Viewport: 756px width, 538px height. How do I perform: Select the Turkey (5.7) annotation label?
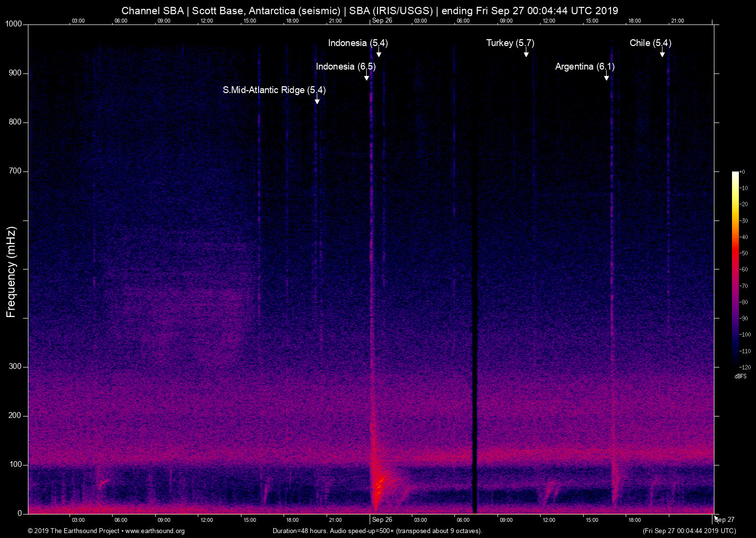(x=510, y=43)
